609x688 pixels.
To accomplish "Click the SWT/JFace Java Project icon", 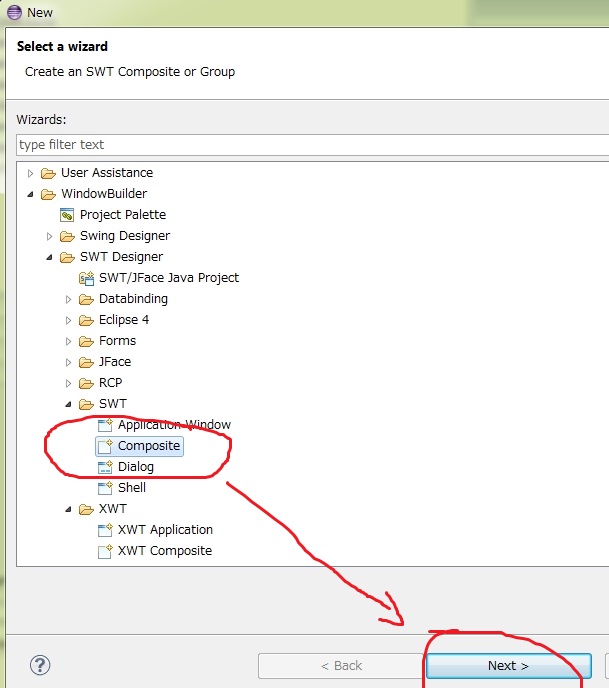I will pyautogui.click(x=86, y=278).
